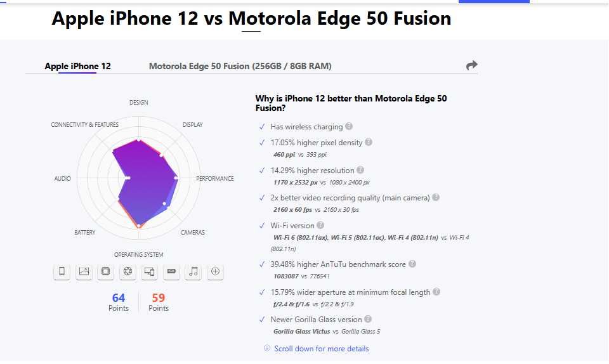The height and width of the screenshot is (364, 609).
Task: Open the display category picture icon
Action: (84, 272)
